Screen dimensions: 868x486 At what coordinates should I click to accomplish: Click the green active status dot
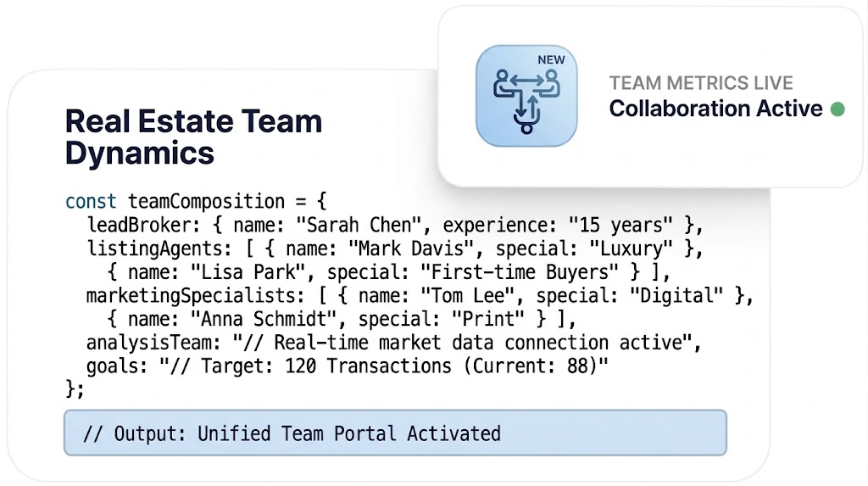[837, 109]
